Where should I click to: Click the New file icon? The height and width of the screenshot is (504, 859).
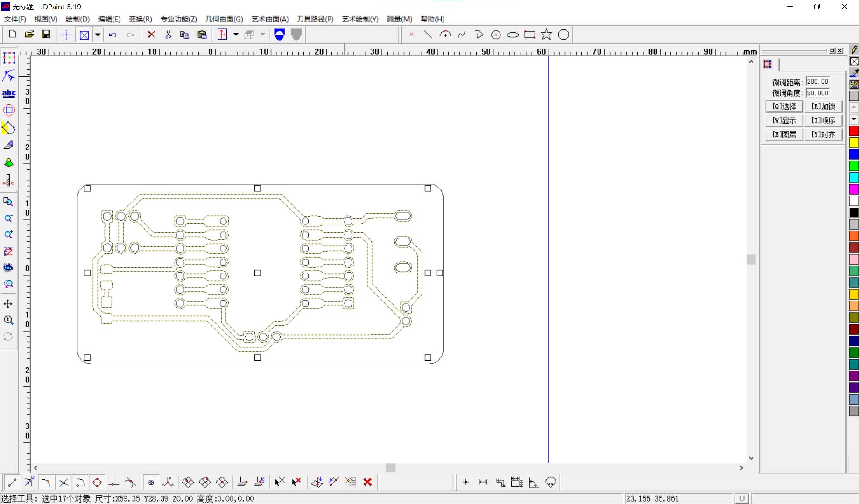click(x=13, y=34)
